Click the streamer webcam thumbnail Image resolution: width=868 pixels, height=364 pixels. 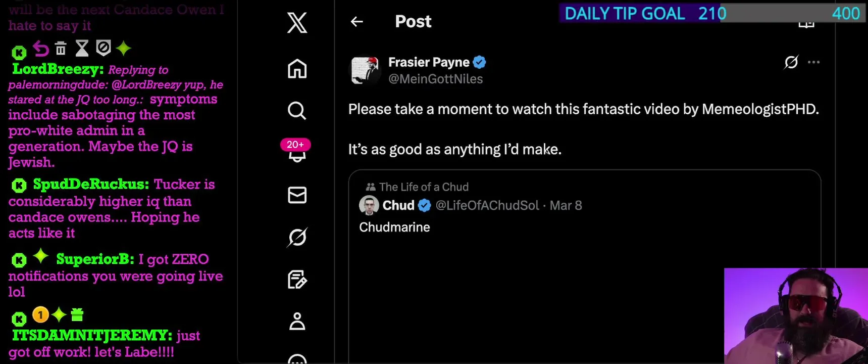click(x=795, y=316)
